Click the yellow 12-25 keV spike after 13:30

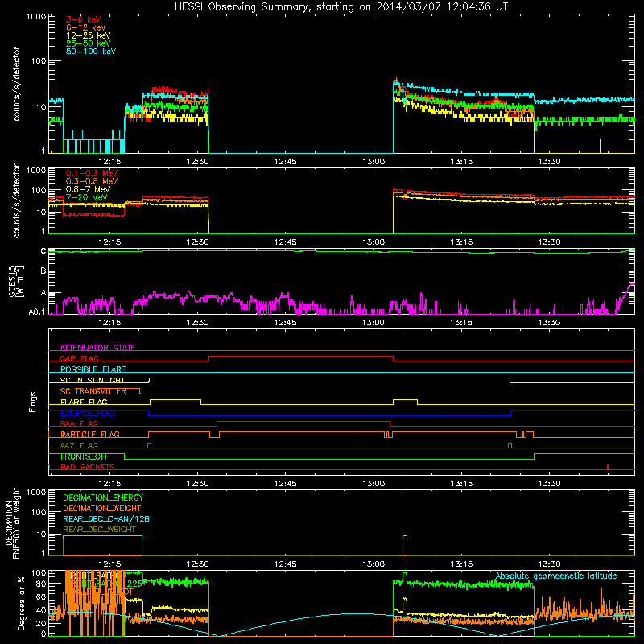(600, 147)
